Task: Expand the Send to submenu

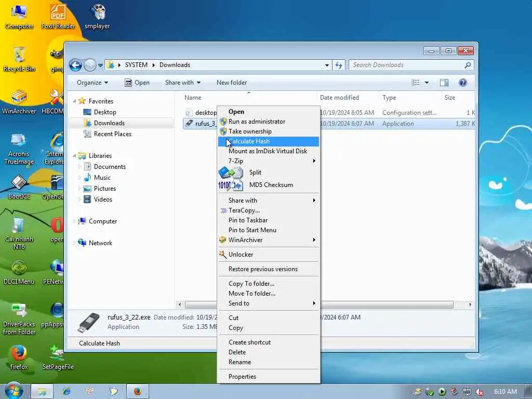Action: pyautogui.click(x=269, y=303)
